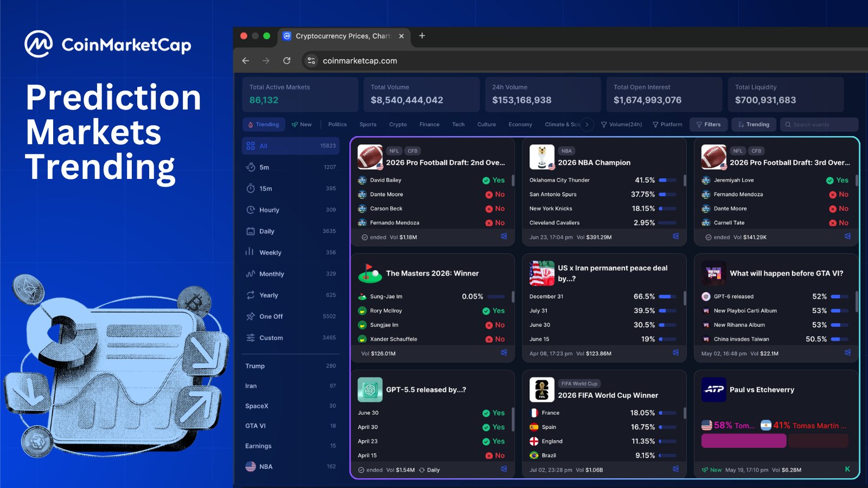Image resolution: width=868 pixels, height=488 pixels.
Task: Click share icon on Iran peace deal card
Action: click(676, 352)
